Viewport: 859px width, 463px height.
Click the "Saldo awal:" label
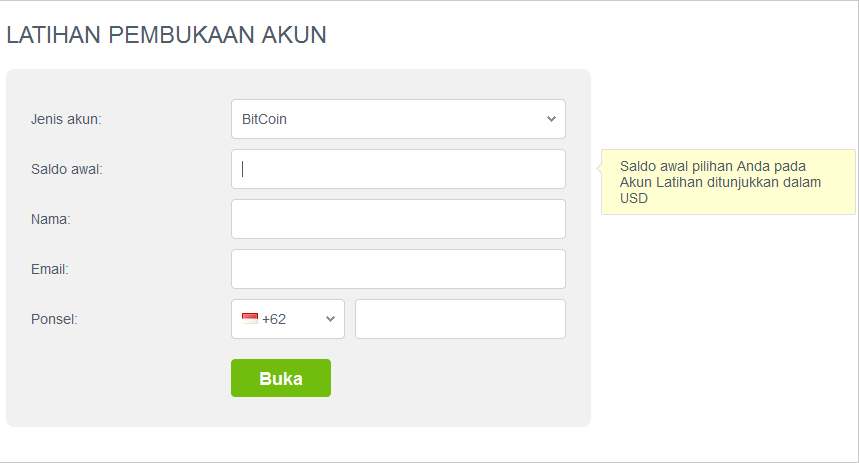[x=67, y=169]
